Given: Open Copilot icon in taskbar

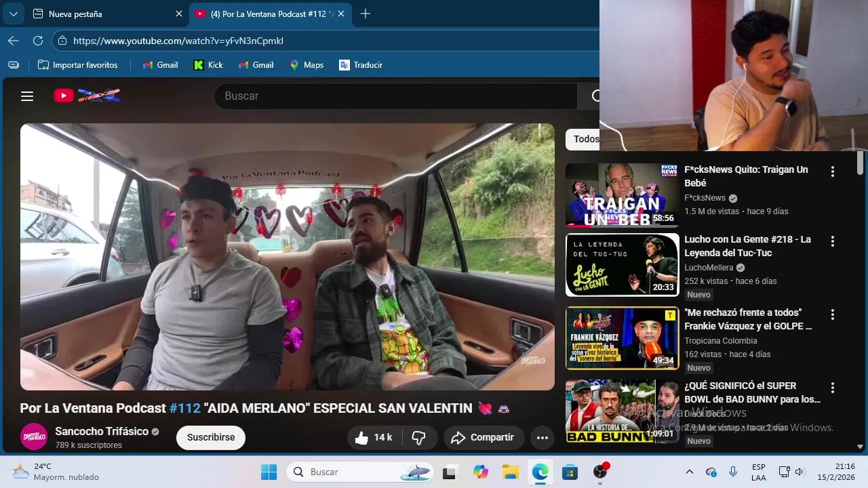Looking at the screenshot, I should (x=481, y=472).
